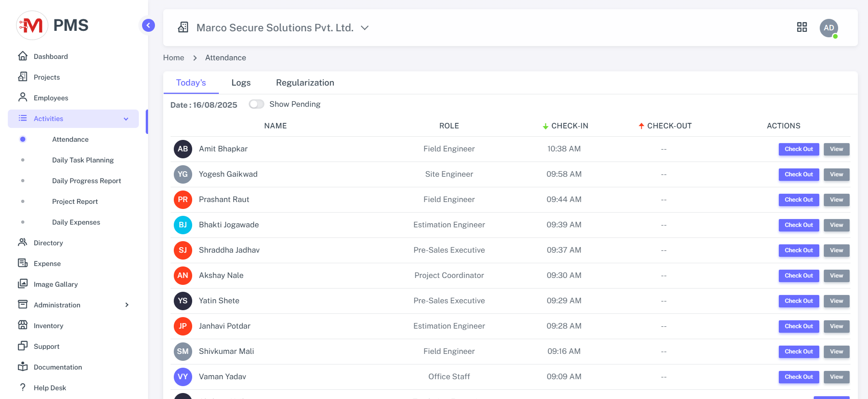Expand the Marco Secure Solutions company dropdown

click(x=365, y=28)
